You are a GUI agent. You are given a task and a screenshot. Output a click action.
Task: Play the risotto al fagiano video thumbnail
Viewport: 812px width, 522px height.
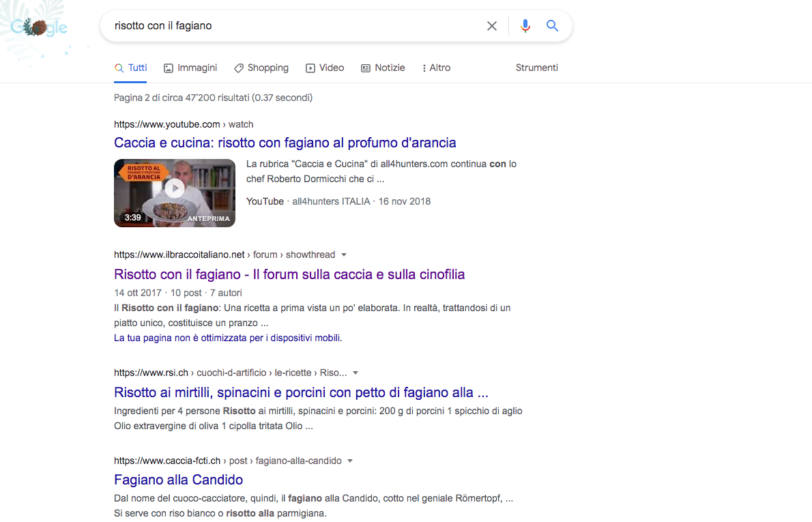(175, 192)
